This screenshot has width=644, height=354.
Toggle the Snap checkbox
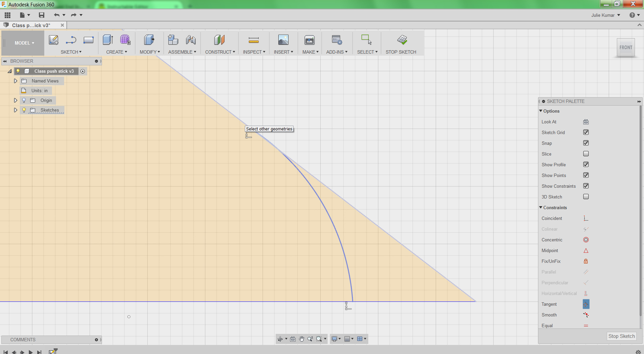[586, 143]
